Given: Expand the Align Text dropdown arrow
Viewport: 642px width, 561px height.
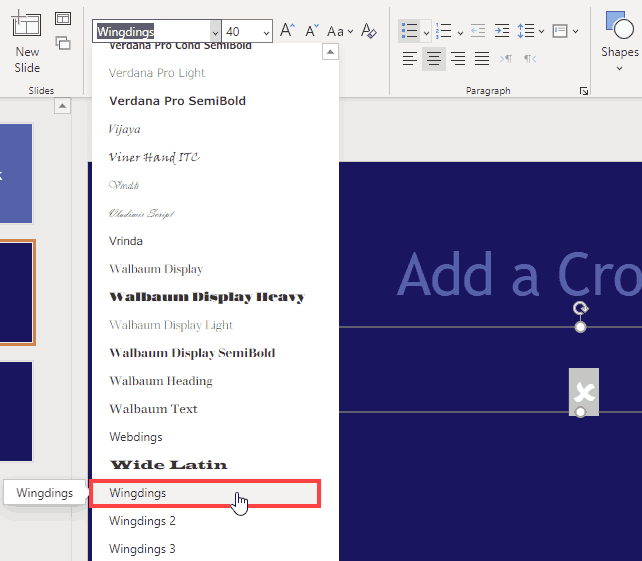Looking at the screenshot, I should pyautogui.click(x=575, y=32).
